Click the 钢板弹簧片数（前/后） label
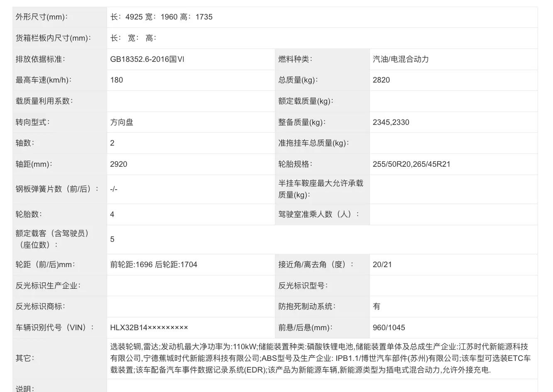This screenshot has height=392, width=553. point(58,189)
